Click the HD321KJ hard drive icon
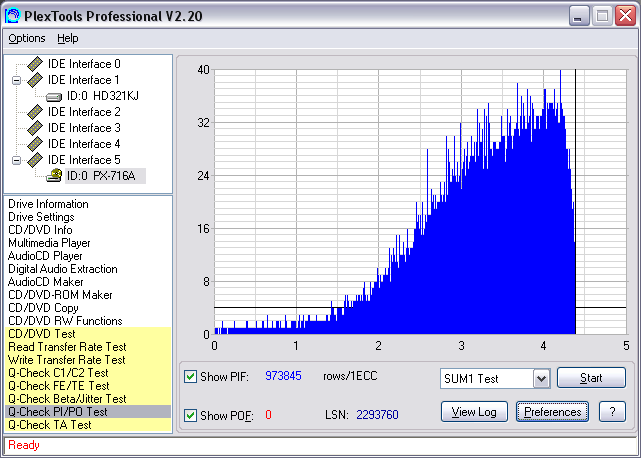This screenshot has height=458, width=641. pyautogui.click(x=54, y=97)
